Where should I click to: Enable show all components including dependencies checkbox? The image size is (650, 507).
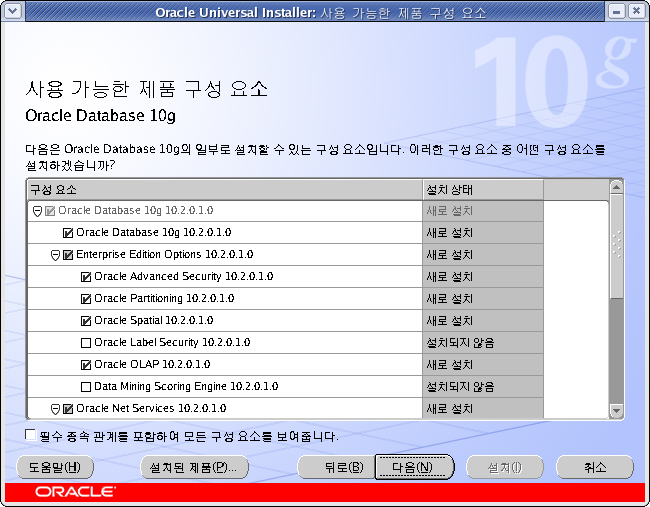(x=30, y=435)
